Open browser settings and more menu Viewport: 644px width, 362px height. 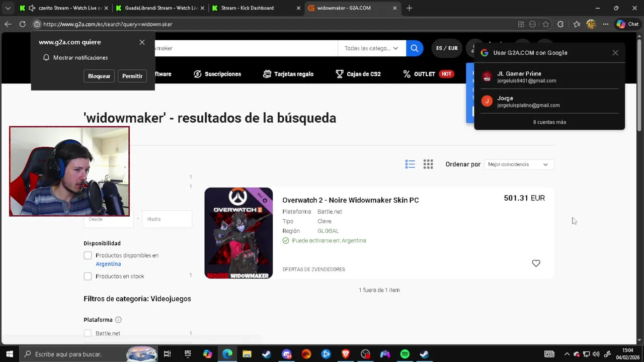[606, 24]
